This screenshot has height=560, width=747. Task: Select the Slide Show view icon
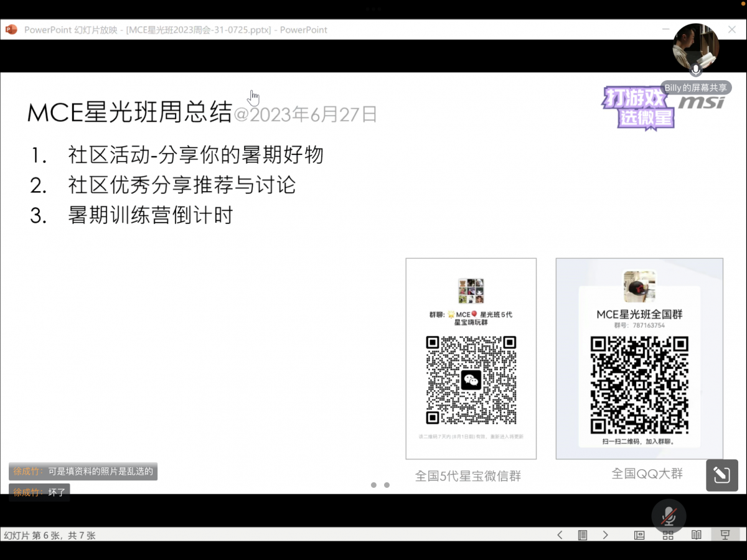pyautogui.click(x=725, y=535)
